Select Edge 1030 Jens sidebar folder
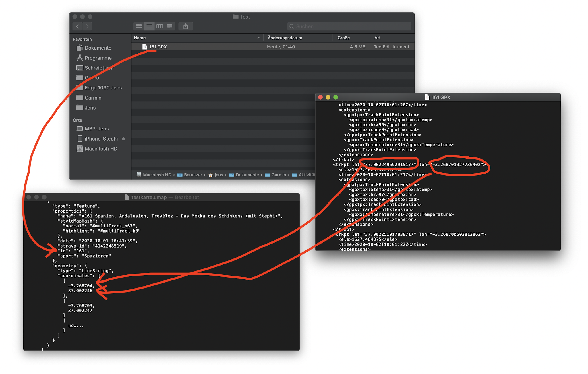 point(103,88)
